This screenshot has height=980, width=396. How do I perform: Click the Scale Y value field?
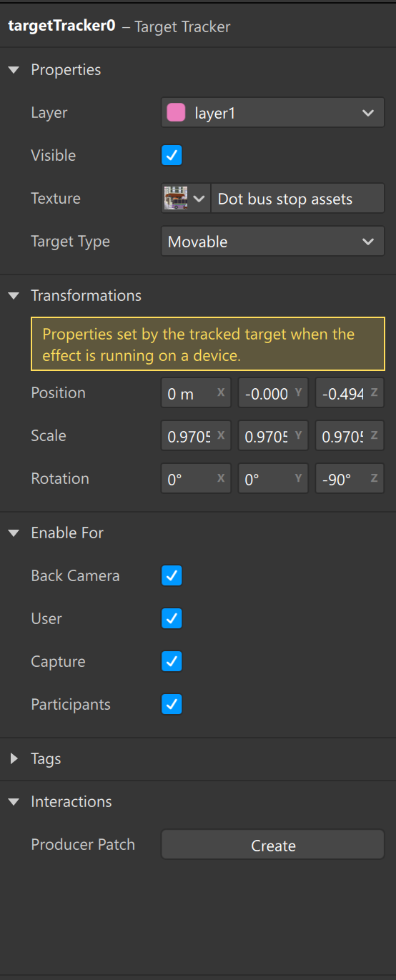tap(273, 436)
